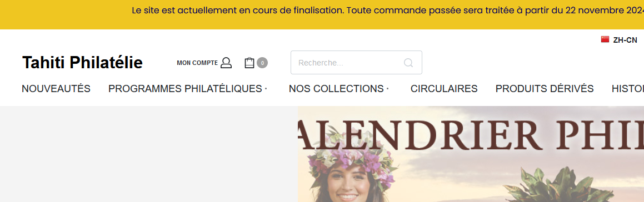
Task: Open the Nos Collections menu
Action: (336, 89)
